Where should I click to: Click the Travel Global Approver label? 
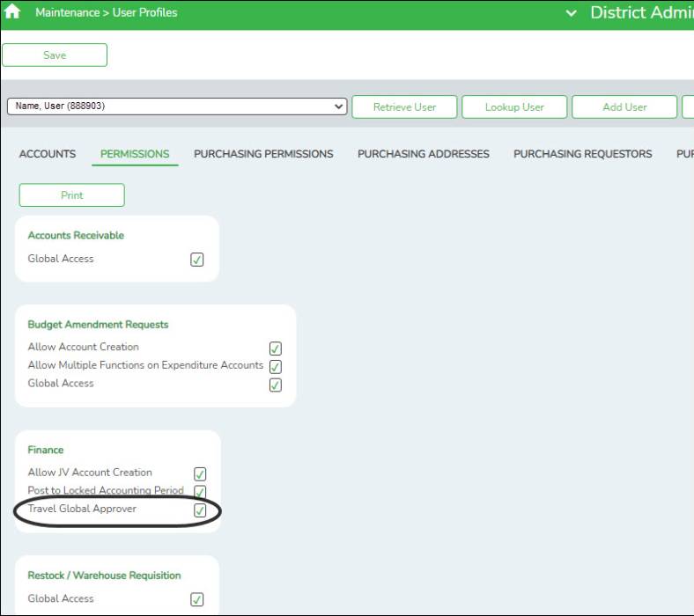tap(82, 509)
